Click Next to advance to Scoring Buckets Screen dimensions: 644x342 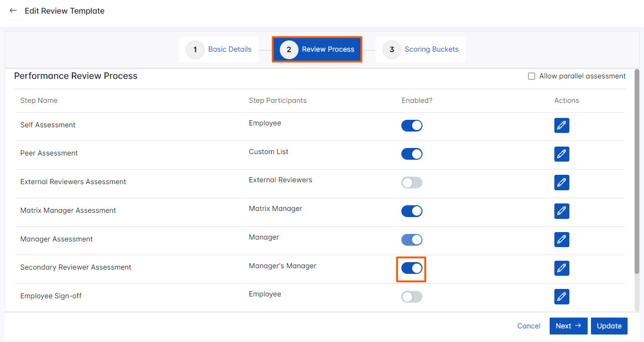(x=568, y=326)
